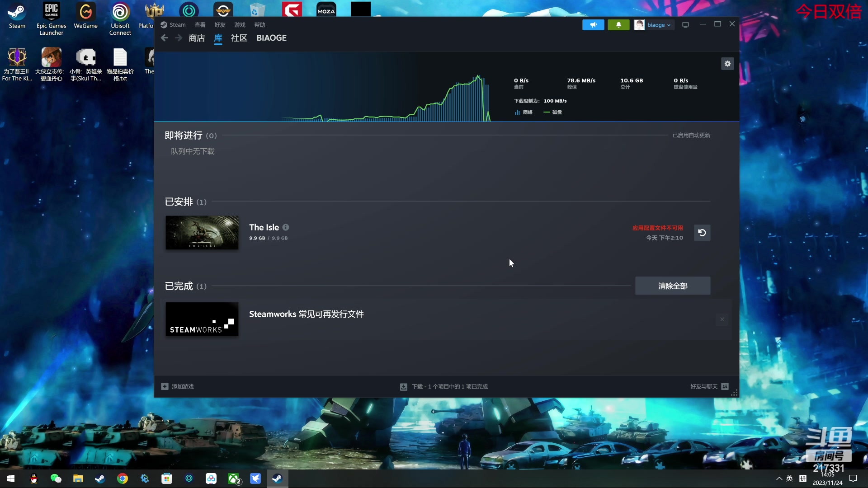The image size is (868, 488).
Task: Open the downloads status icon in footer
Action: (404, 387)
